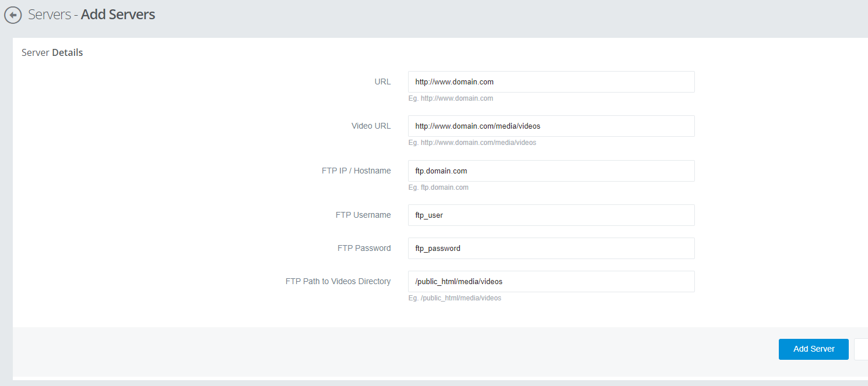The height and width of the screenshot is (386, 868).
Task: Click the back arrow icon in the header
Action: (x=13, y=15)
